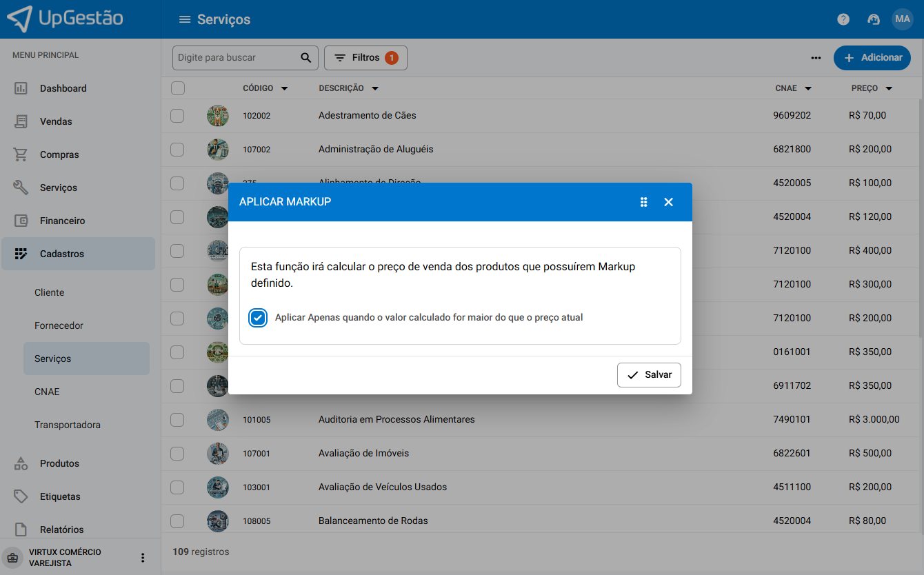Viewport: 924px width, 575px height.
Task: Click the hamburger menu icon beside Serviços
Action: pos(184,19)
